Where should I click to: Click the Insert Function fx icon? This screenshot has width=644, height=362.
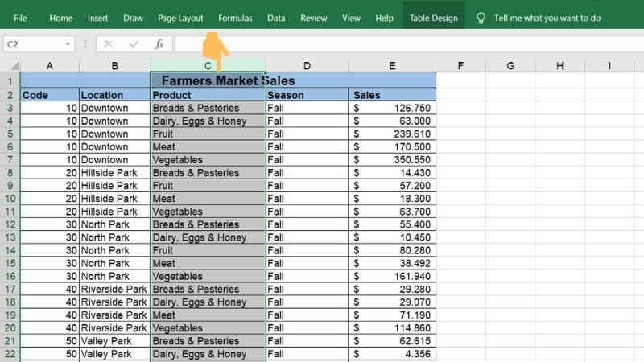pyautogui.click(x=159, y=44)
